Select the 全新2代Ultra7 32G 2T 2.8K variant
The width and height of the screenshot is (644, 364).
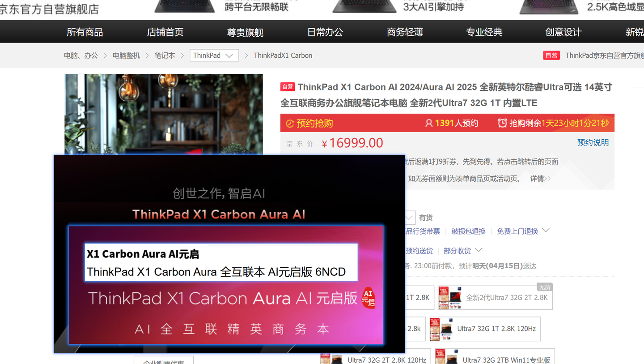(x=495, y=298)
